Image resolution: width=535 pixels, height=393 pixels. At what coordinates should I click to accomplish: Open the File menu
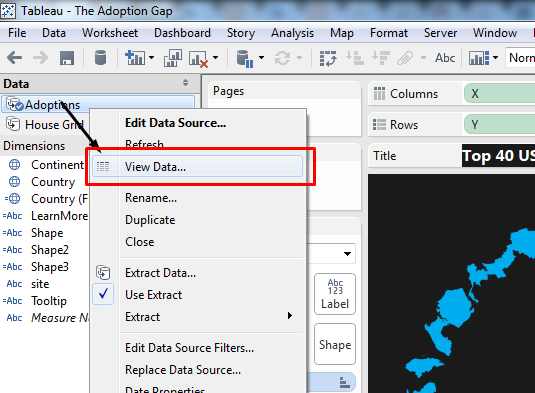(x=17, y=33)
